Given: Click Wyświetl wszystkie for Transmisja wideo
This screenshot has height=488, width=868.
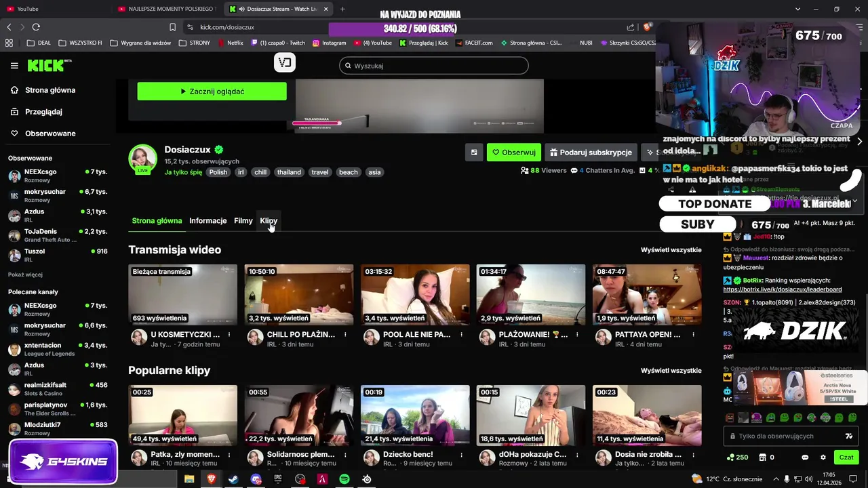Looking at the screenshot, I should point(671,250).
